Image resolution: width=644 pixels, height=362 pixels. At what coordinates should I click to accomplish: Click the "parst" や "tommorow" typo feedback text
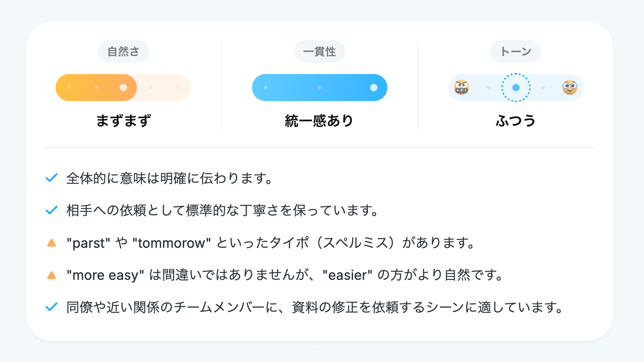pyautogui.click(x=271, y=243)
